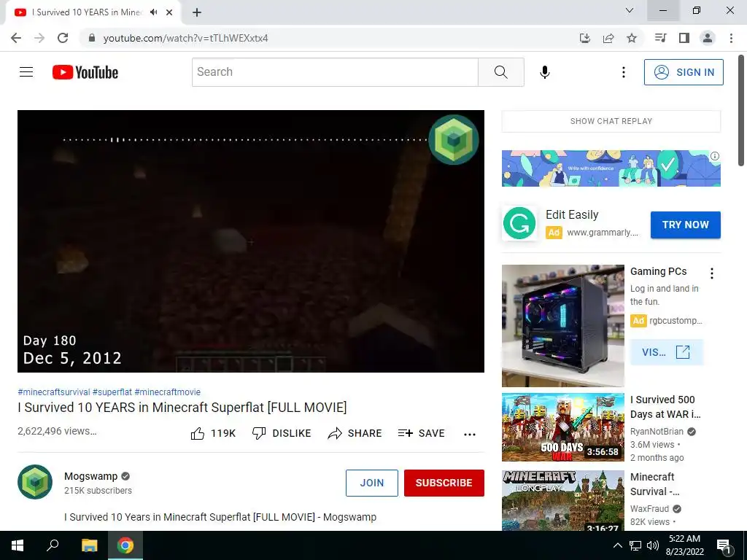Open YouTube settings three-dot menu
Screen dimensions: 747x560
623,72
